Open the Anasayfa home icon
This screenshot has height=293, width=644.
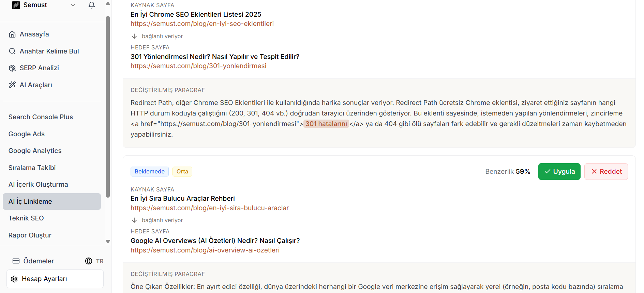[12, 34]
